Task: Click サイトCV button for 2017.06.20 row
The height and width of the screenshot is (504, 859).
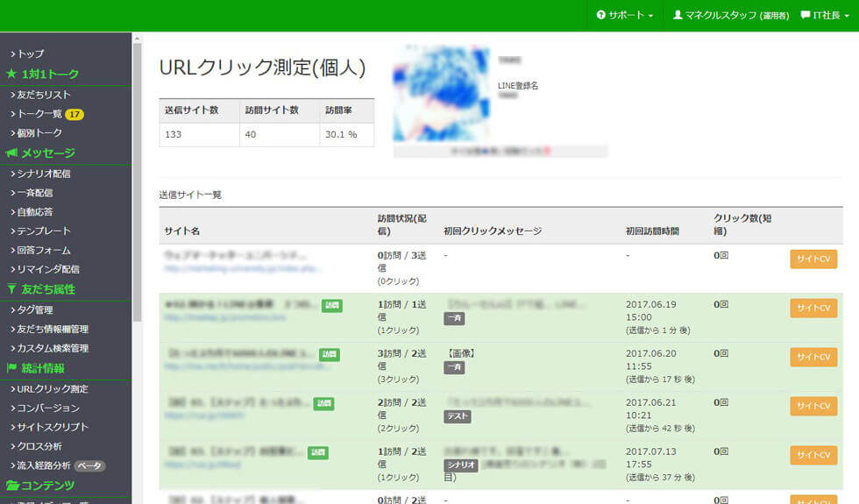Action: tap(813, 358)
